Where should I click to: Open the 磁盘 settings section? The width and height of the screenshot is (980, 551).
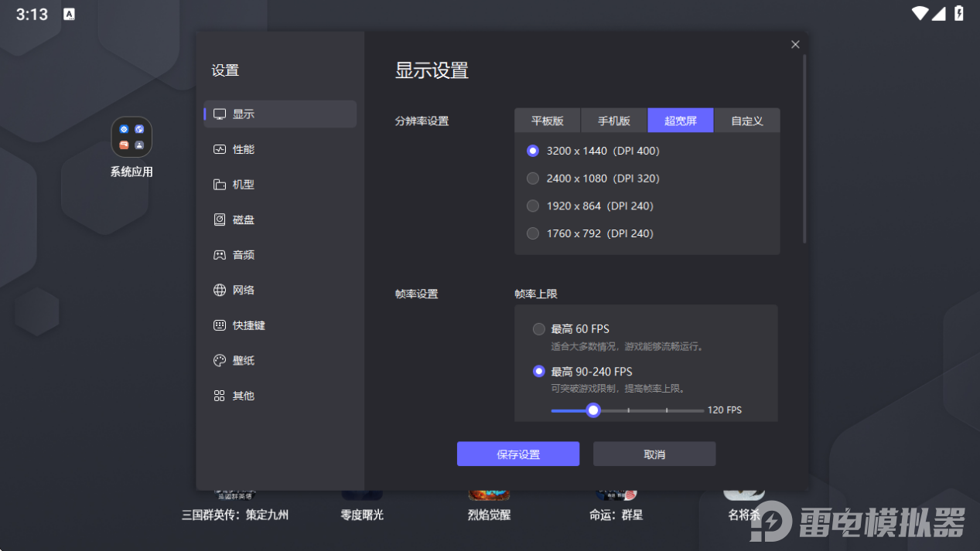280,219
